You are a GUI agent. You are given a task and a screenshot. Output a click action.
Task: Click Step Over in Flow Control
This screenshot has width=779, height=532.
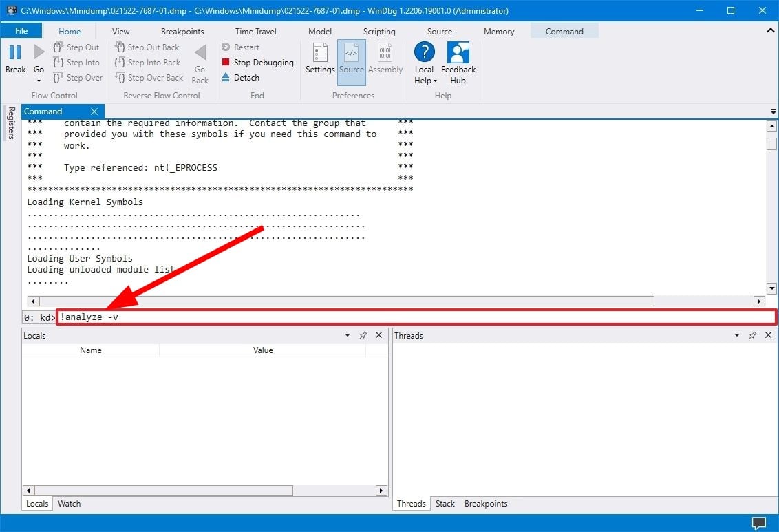pyautogui.click(x=78, y=78)
